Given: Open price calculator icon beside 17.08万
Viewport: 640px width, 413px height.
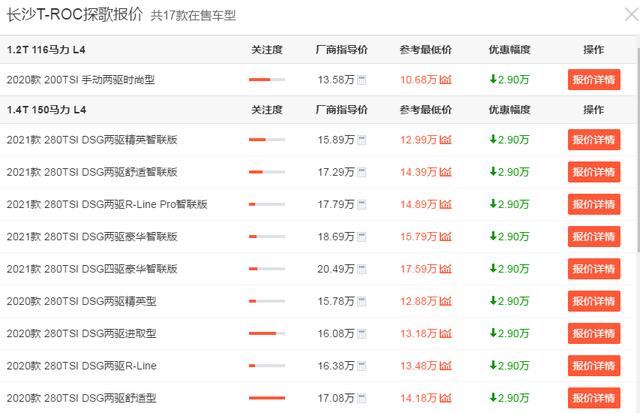Looking at the screenshot, I should tap(362, 398).
